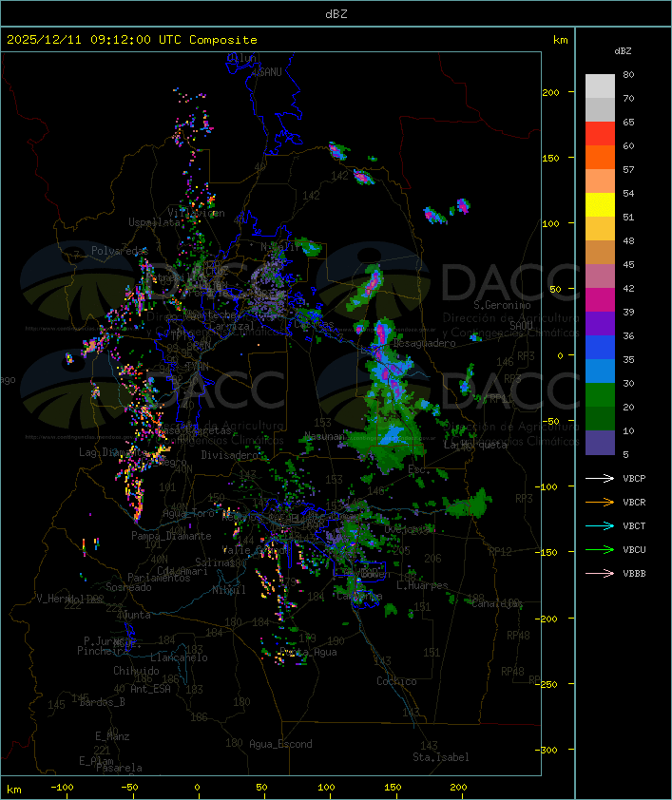Click the VBBB legend label
The width and height of the screenshot is (672, 800).
tap(634, 574)
